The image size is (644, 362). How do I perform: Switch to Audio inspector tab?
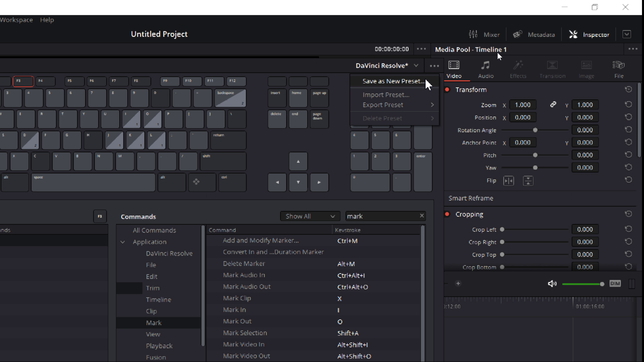486,70
